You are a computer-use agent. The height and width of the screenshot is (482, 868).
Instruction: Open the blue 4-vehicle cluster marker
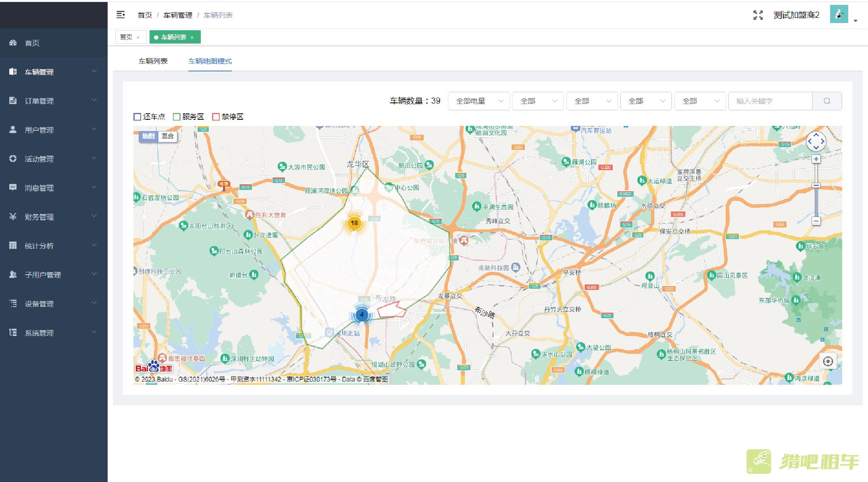tap(362, 315)
